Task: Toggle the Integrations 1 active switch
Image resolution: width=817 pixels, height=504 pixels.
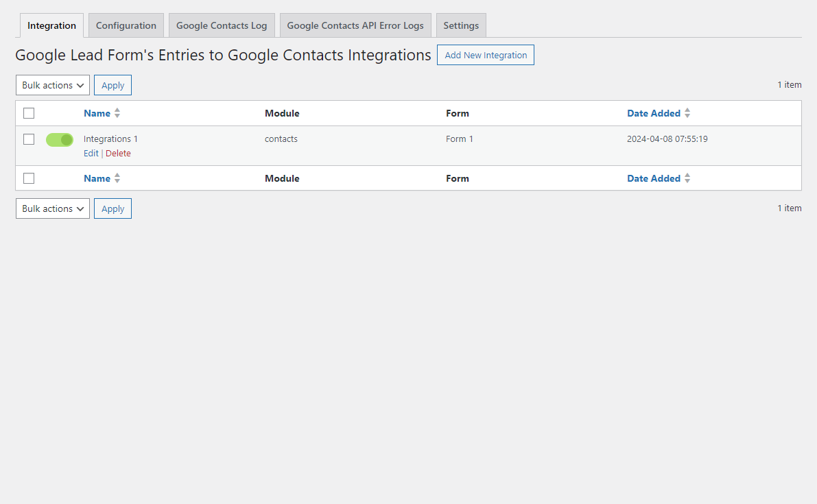Action: click(x=60, y=139)
